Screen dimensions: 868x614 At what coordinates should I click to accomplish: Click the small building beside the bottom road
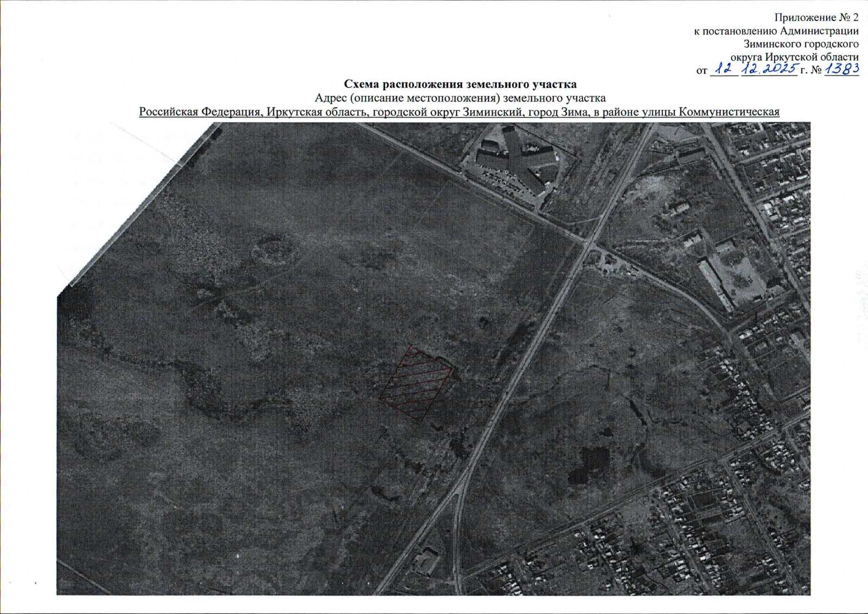(x=427, y=559)
